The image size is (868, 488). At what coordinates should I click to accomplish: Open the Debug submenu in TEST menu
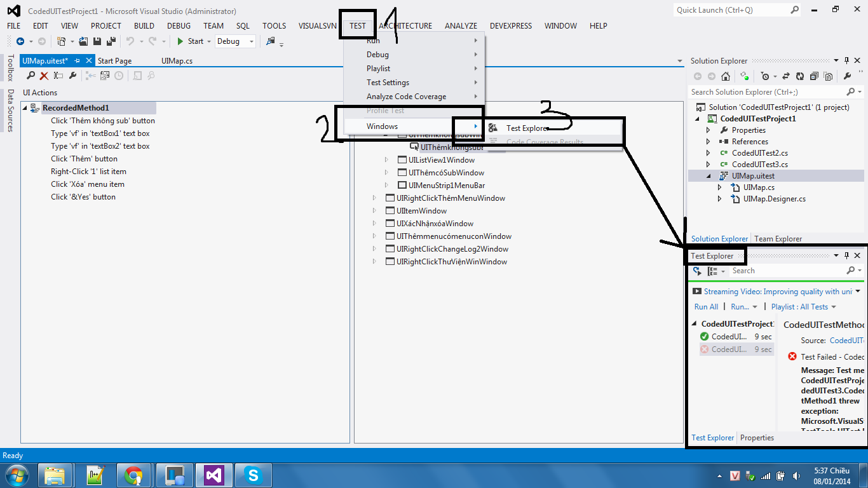414,55
